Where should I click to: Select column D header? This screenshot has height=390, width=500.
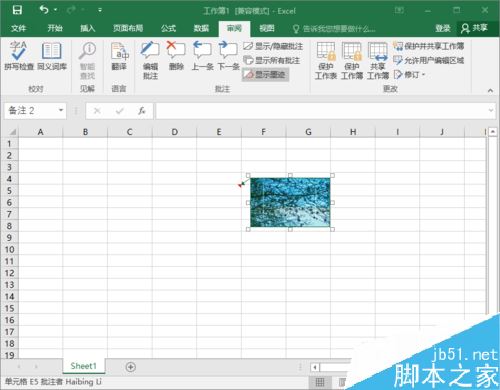click(x=174, y=132)
